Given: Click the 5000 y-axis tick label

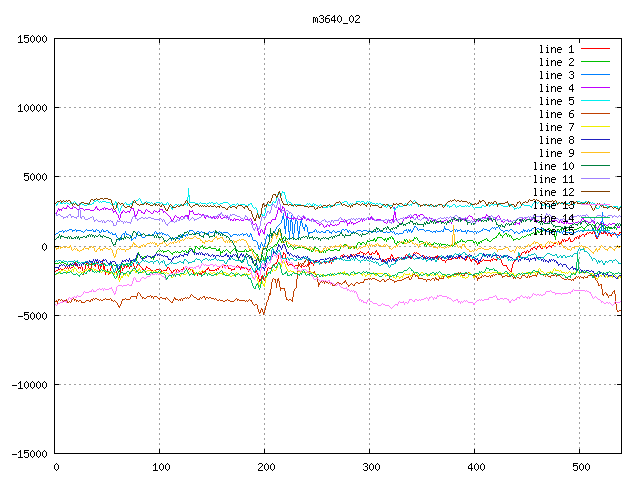Looking at the screenshot, I should pos(31,177).
